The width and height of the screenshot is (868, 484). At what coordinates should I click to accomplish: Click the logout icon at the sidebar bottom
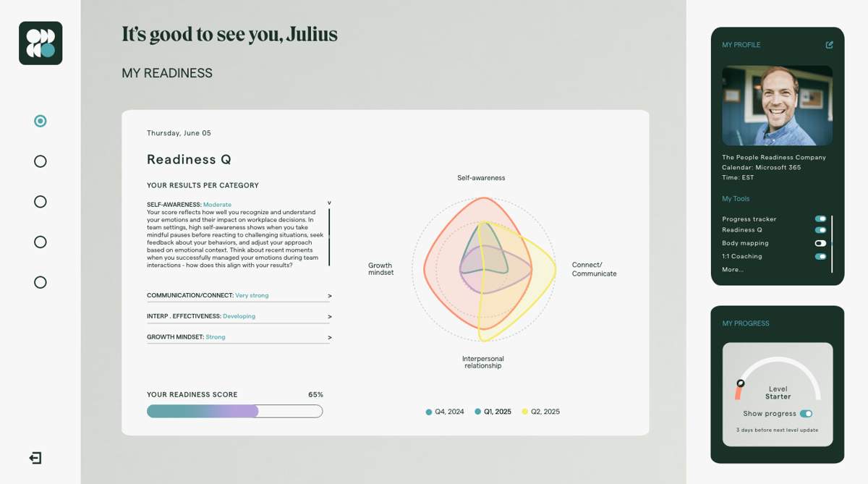(x=35, y=458)
